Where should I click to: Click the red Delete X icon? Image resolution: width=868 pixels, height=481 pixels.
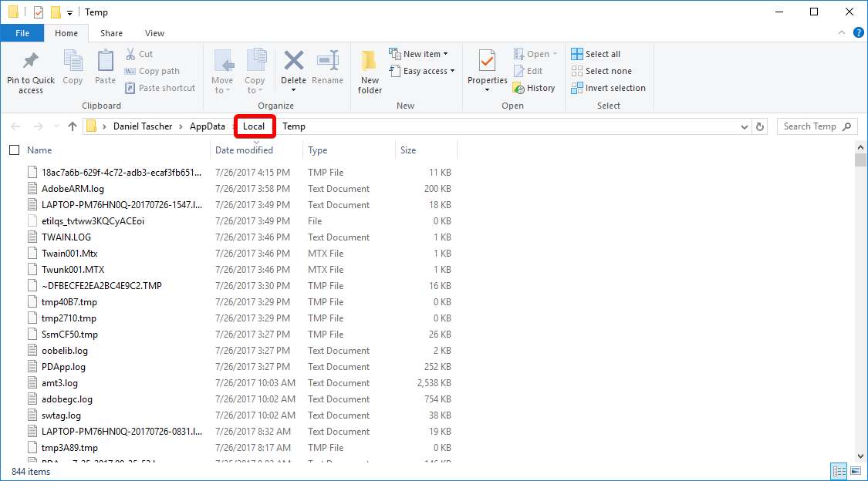click(x=293, y=60)
